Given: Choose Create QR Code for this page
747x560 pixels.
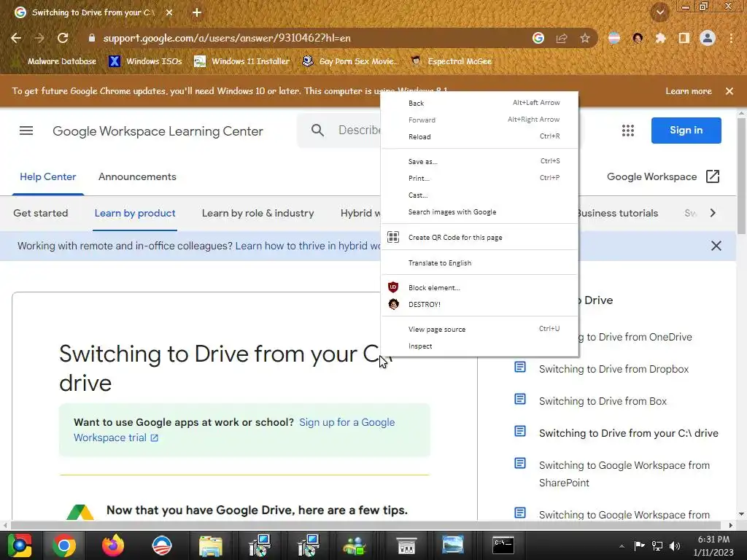Looking at the screenshot, I should (480, 237).
